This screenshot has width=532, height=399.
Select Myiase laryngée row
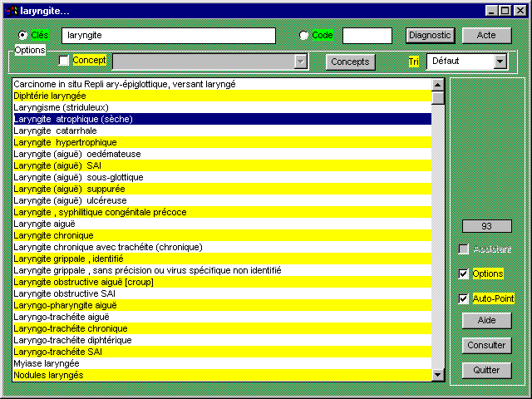click(x=222, y=363)
